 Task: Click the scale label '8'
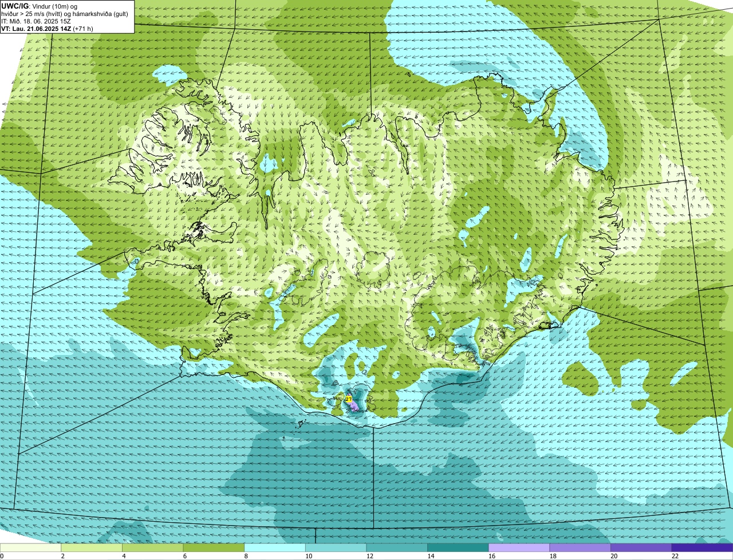245,556
